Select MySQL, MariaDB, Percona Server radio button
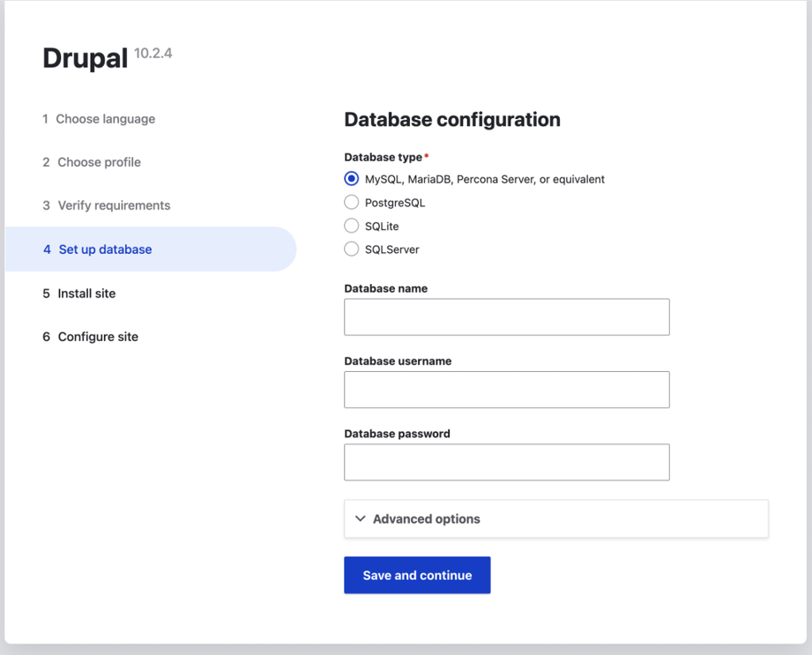The height and width of the screenshot is (655, 812). [351, 179]
